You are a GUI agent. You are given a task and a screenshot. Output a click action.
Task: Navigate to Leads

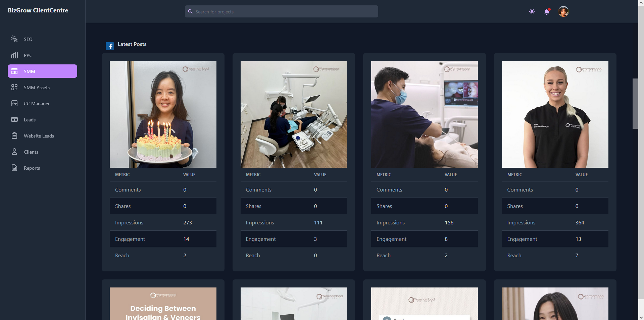[x=42, y=119]
